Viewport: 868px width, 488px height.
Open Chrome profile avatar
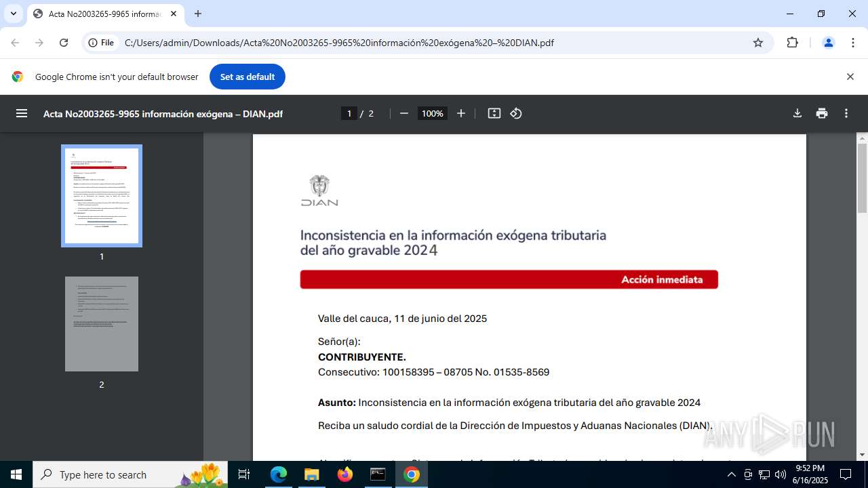tap(828, 43)
